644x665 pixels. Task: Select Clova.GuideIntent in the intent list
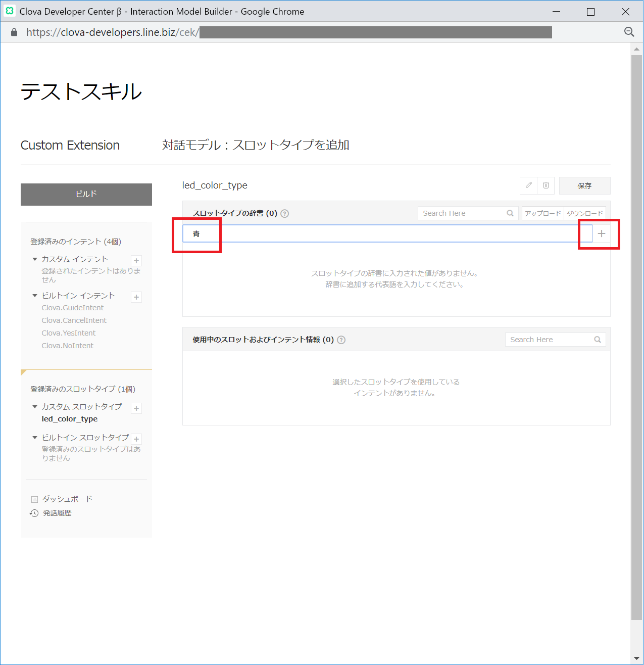(x=73, y=308)
